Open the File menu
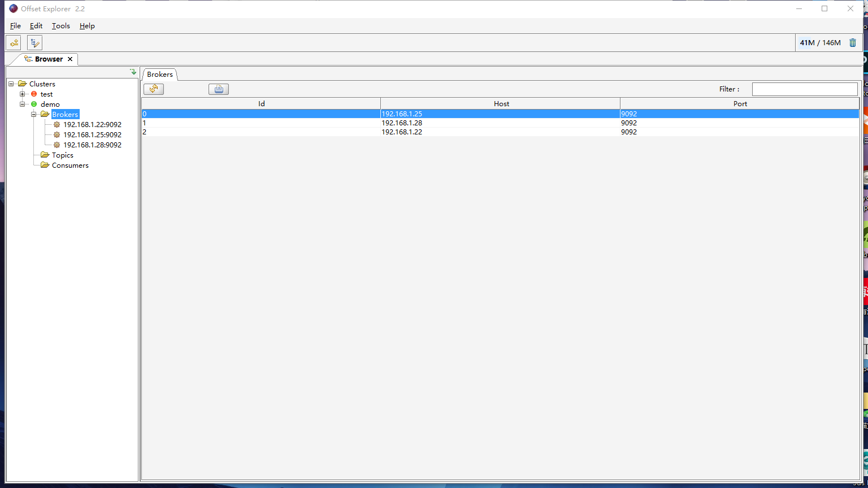Screen dimensions: 868x488 pyautogui.click(x=15, y=26)
